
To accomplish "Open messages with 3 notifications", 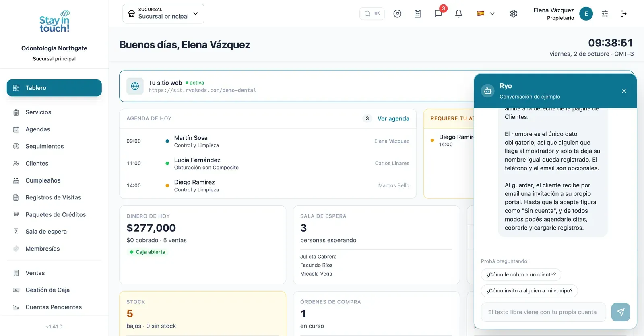I will coord(438,14).
